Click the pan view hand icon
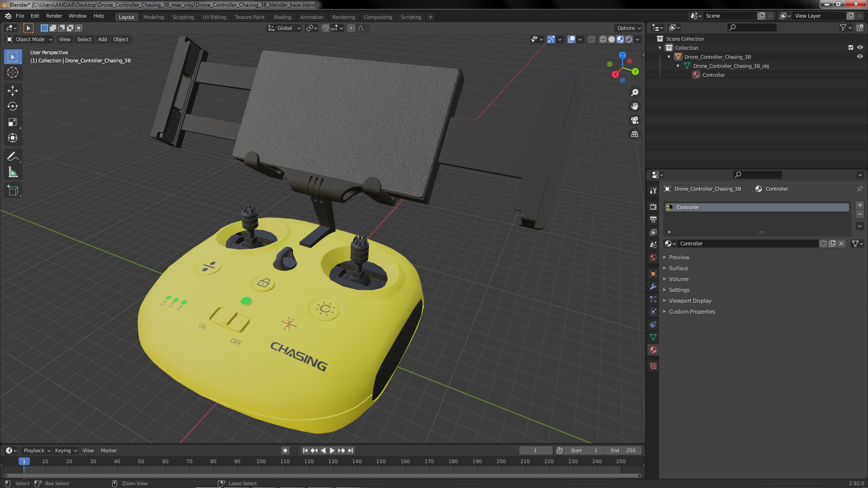Screen dimensions: 868x488 (x=635, y=106)
